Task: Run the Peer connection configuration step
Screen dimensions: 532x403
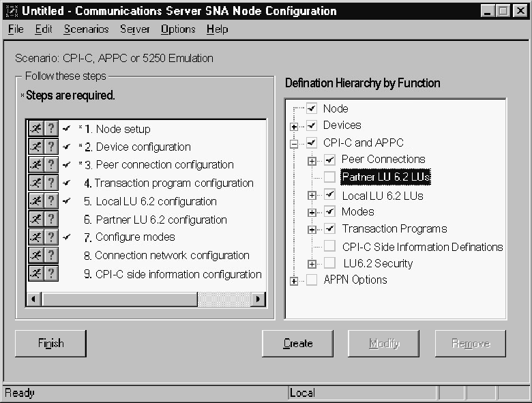Action: [x=35, y=165]
